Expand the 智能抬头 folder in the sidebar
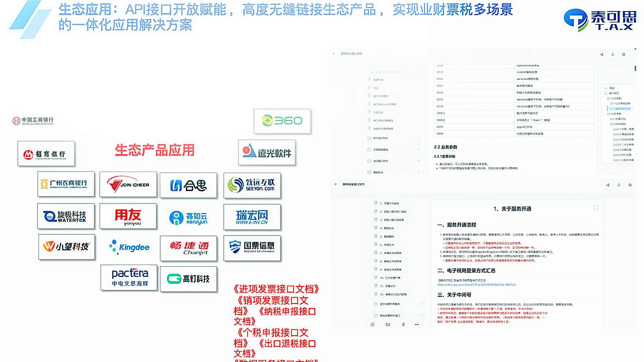644x362 pixels. click(x=419, y=172)
